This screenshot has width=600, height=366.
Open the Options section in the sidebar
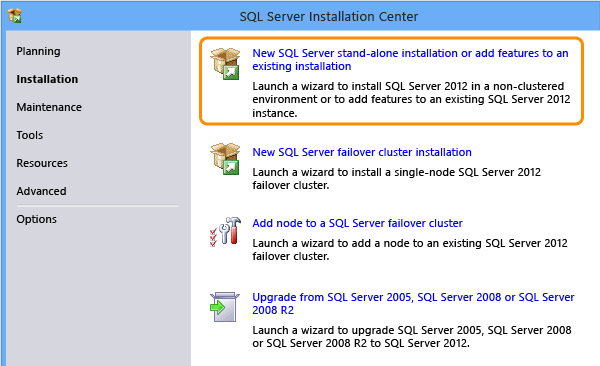(x=36, y=219)
